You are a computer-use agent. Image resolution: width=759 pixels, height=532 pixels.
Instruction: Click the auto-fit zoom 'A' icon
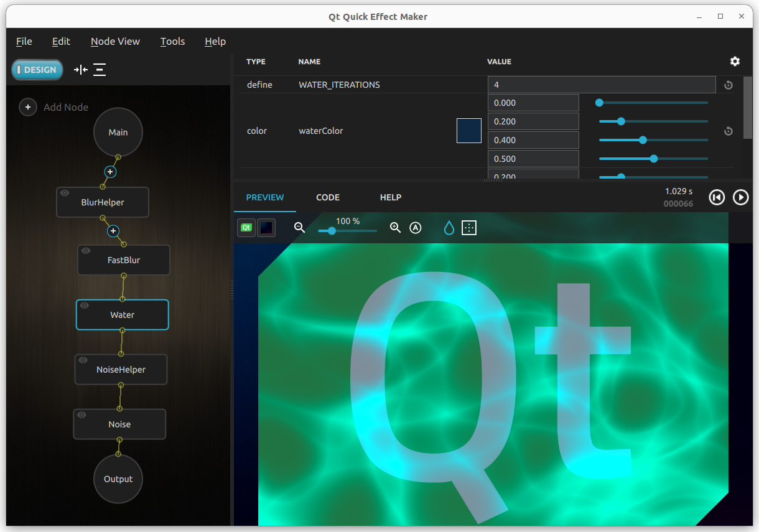click(416, 228)
